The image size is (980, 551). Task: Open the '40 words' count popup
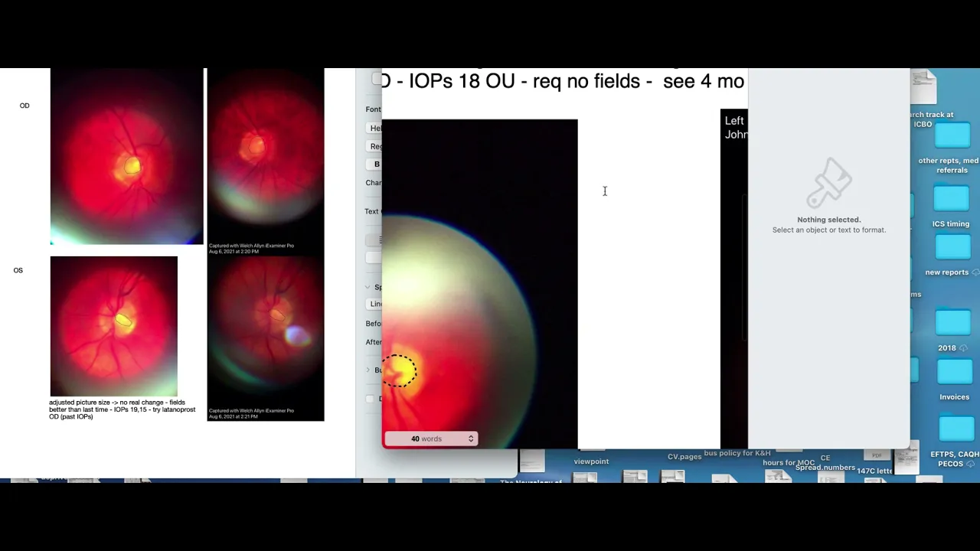pos(431,439)
